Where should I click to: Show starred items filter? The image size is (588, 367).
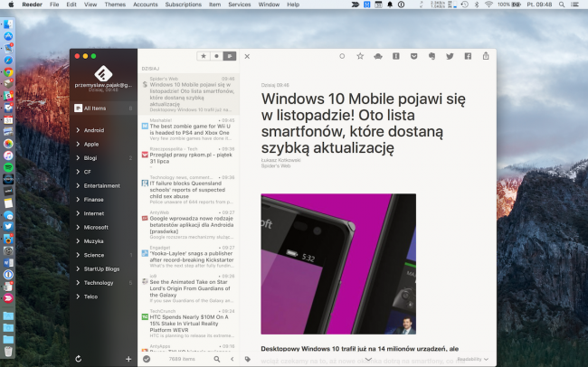[x=204, y=56]
